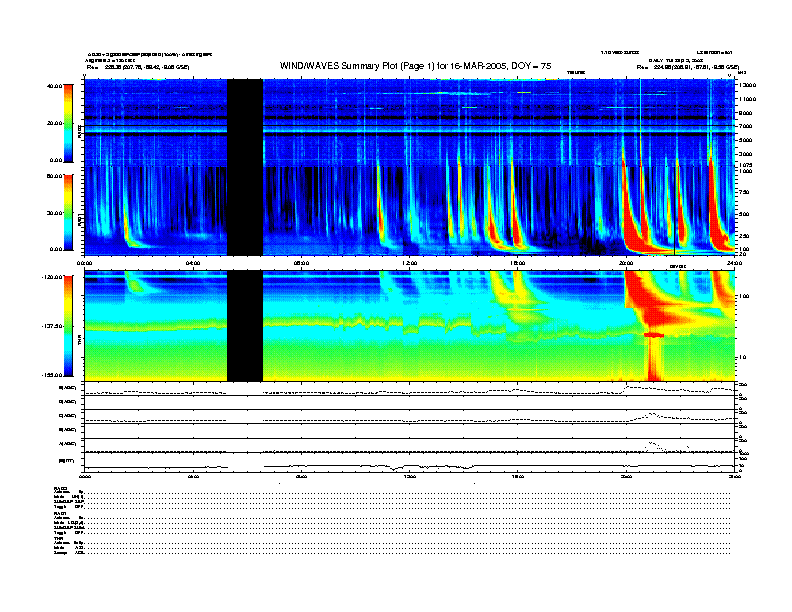Image resolution: width=792 pixels, height=612 pixels.
Task: Click the RAD1 color scale bar topped 60.00
Action: [68, 212]
